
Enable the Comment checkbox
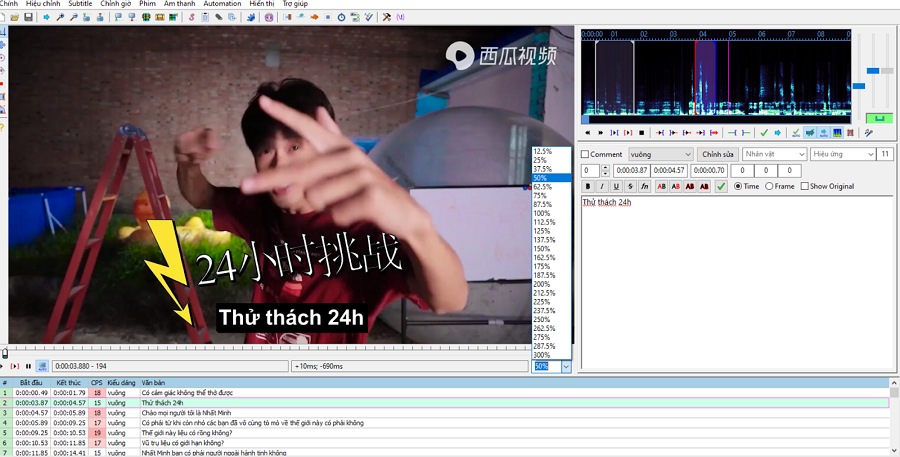click(586, 155)
